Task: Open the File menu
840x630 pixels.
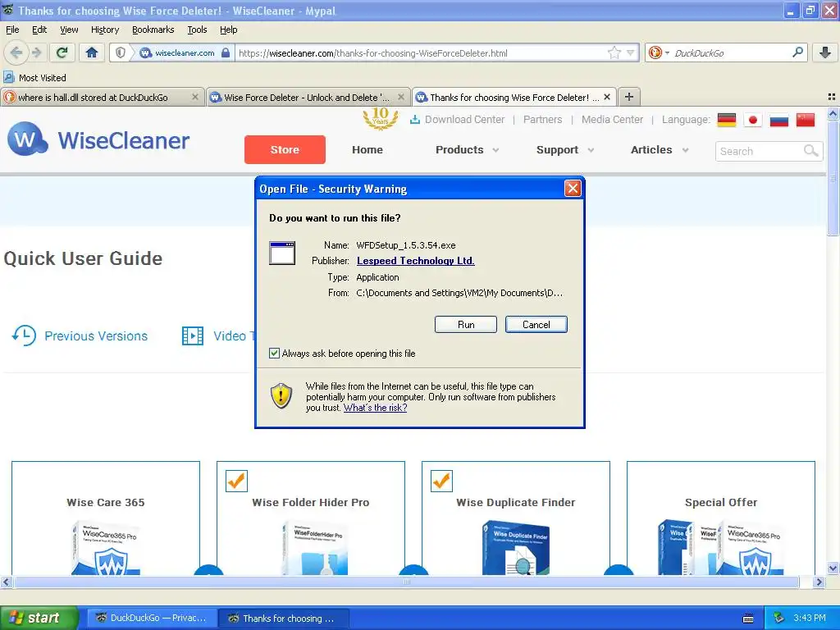Action: pyautogui.click(x=12, y=30)
